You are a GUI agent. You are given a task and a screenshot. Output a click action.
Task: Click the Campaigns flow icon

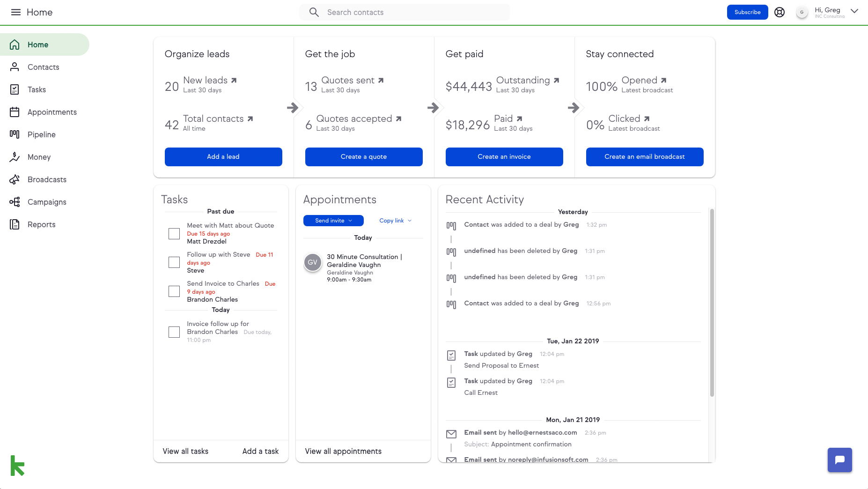[x=15, y=202]
